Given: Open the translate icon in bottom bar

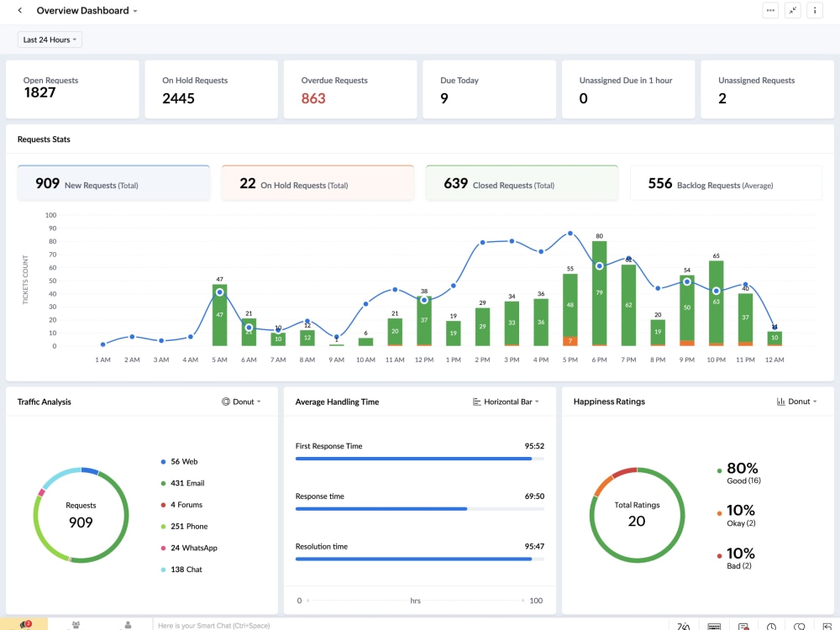Looking at the screenshot, I should point(684,627).
